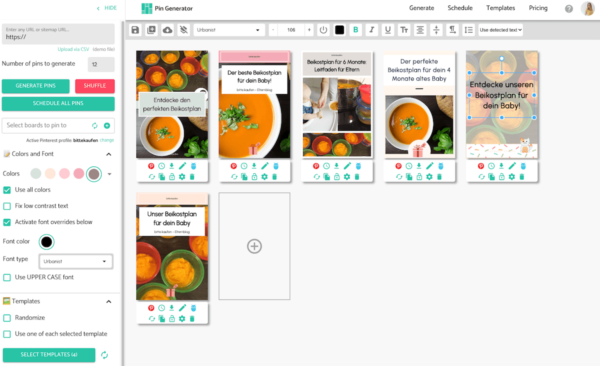Click the empty add-pin placeholder plus
The height and width of the screenshot is (366, 600).
254,246
